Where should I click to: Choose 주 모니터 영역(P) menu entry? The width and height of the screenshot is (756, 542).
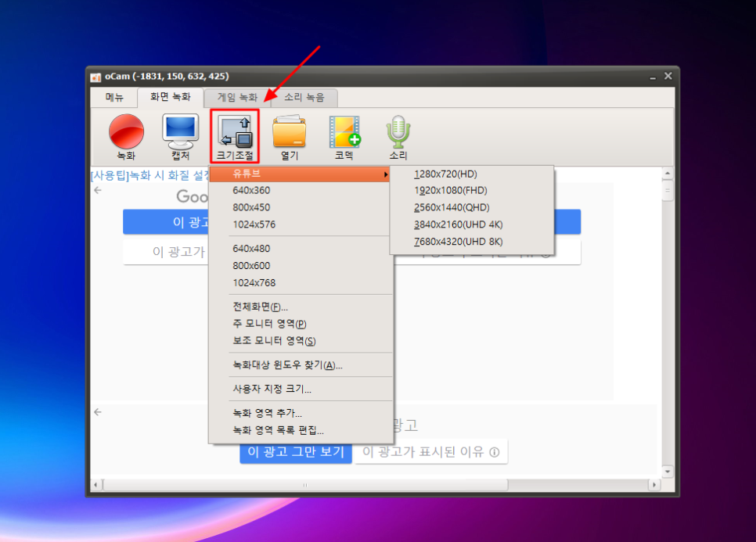click(301, 324)
